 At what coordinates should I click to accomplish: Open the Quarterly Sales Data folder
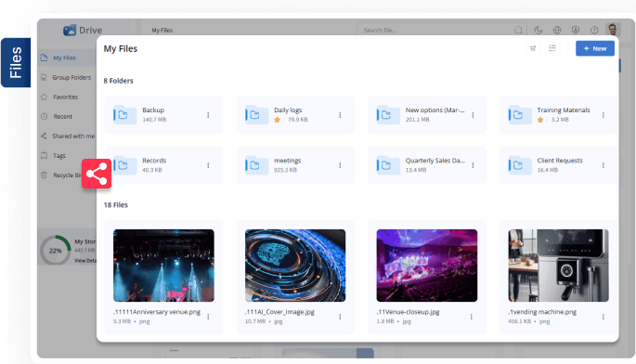pyautogui.click(x=427, y=165)
